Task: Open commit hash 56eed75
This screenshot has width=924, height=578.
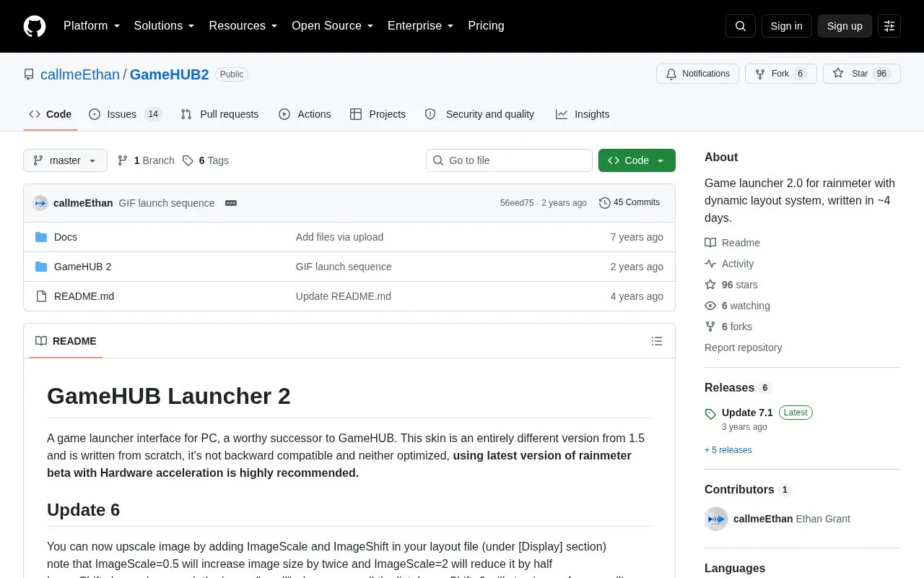Action: click(x=517, y=203)
